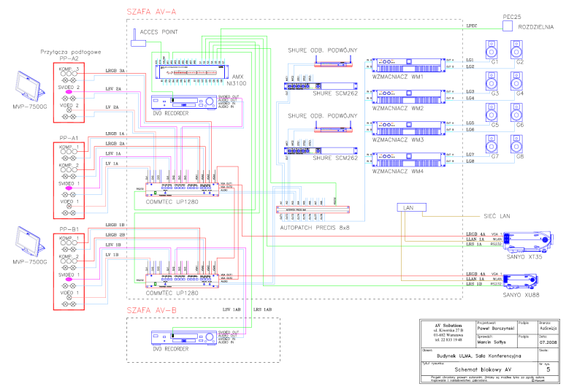Click the SIEĆ LAN label
The width and height of the screenshot is (566, 392).
click(x=497, y=216)
